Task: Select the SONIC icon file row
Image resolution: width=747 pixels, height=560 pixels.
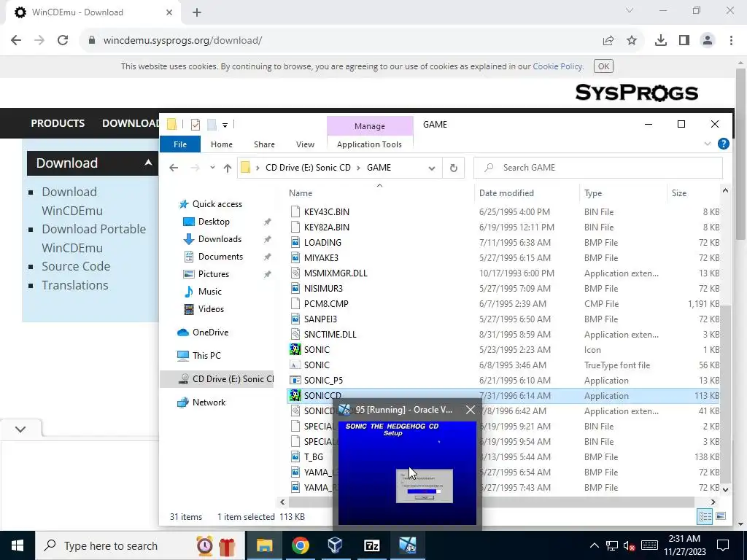Action: (504, 349)
